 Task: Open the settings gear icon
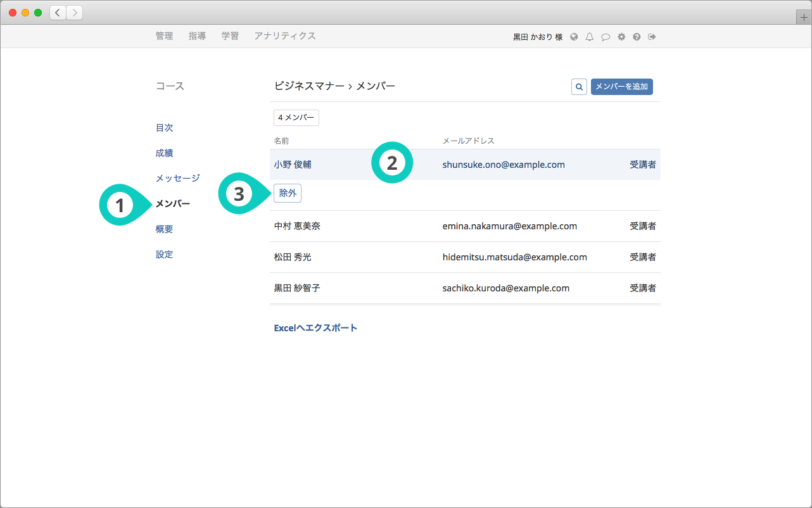[x=621, y=37]
